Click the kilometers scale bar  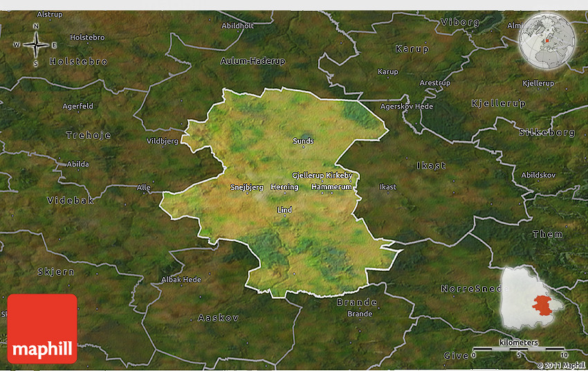click(518, 350)
